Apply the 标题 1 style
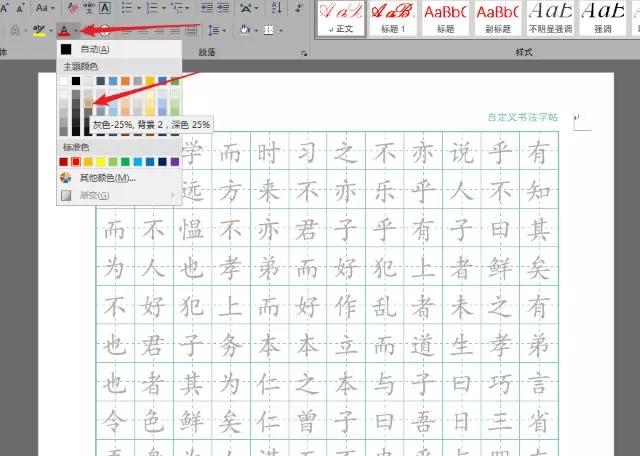 pyautogui.click(x=393, y=18)
